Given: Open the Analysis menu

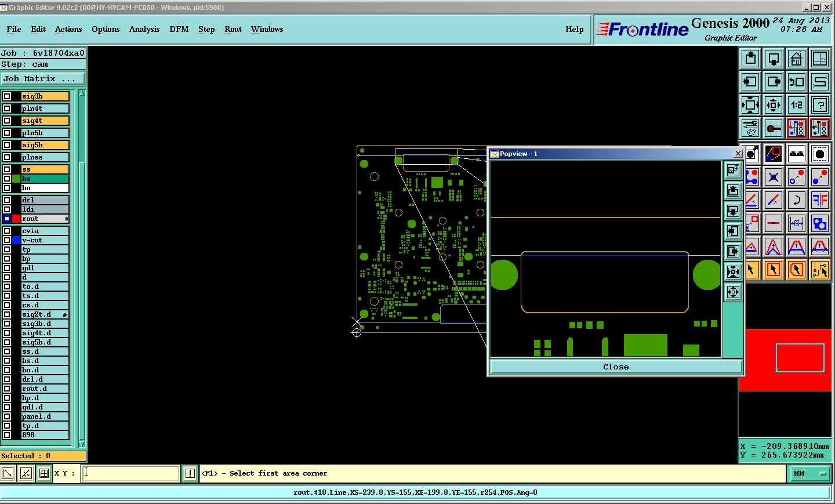Looking at the screenshot, I should point(144,29).
